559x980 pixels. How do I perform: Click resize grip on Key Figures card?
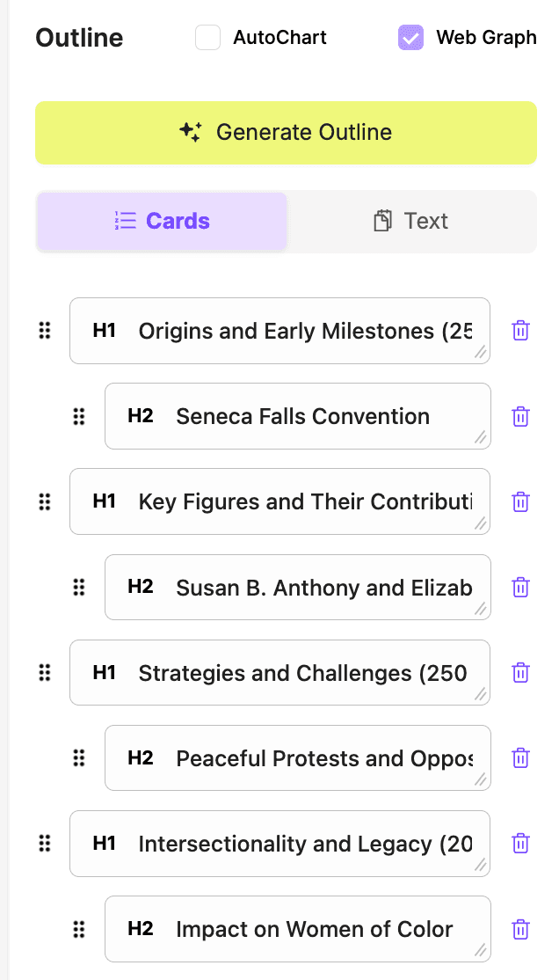click(x=480, y=524)
